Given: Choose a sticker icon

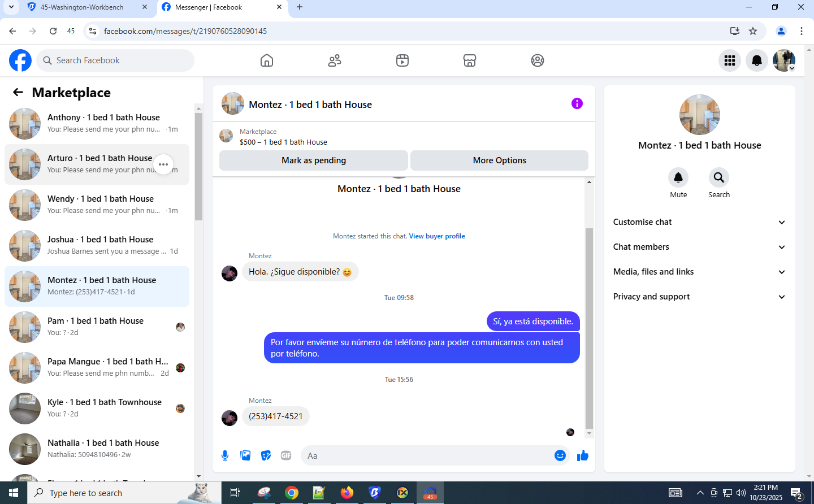Looking at the screenshot, I should (x=266, y=455).
